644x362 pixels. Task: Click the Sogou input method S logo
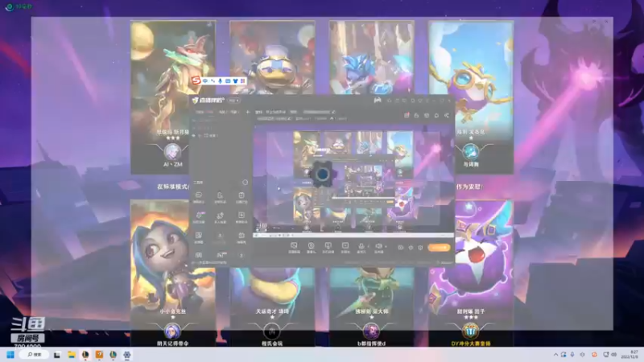[x=196, y=80]
